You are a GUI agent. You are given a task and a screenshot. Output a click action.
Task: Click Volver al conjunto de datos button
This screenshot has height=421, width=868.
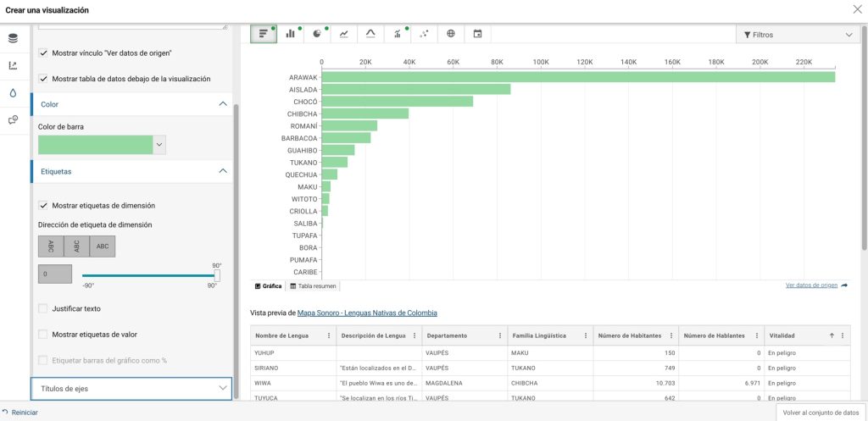click(821, 413)
